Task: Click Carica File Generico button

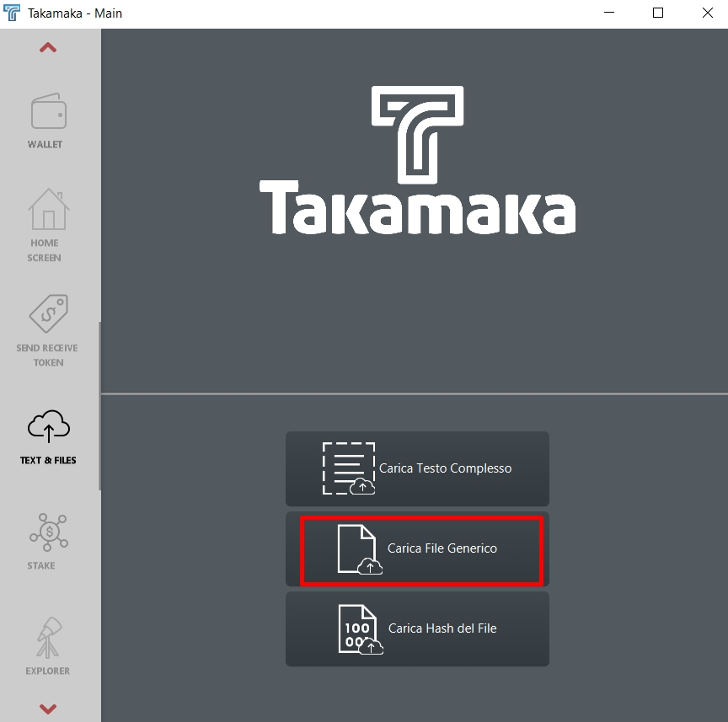Action: (x=417, y=548)
